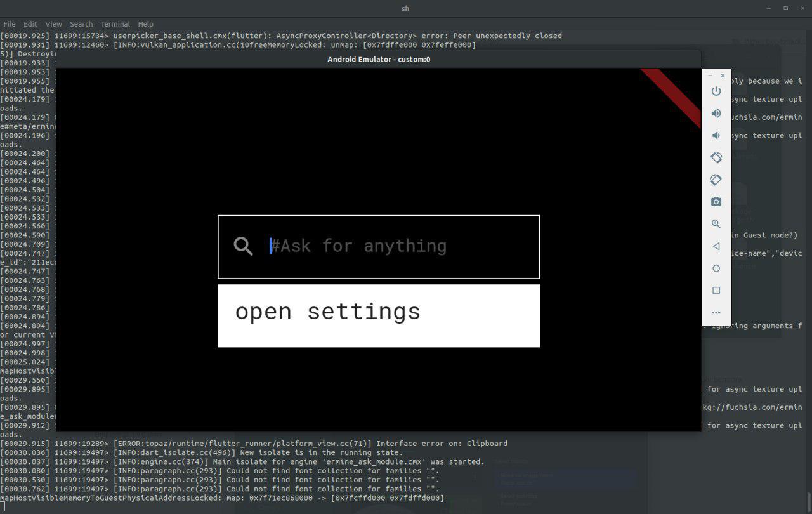The height and width of the screenshot is (514, 812).
Task: Click the emulator volume up icon
Action: [x=716, y=113]
